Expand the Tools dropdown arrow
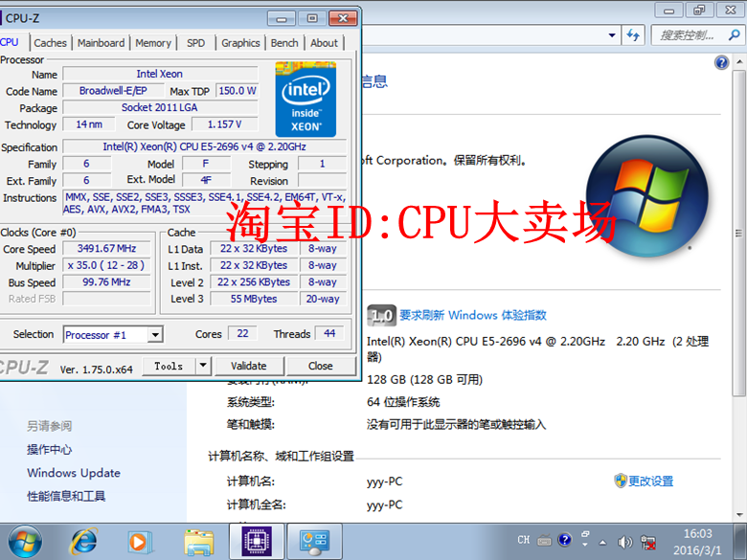Viewport: 747px width, 560px height. coord(203,366)
